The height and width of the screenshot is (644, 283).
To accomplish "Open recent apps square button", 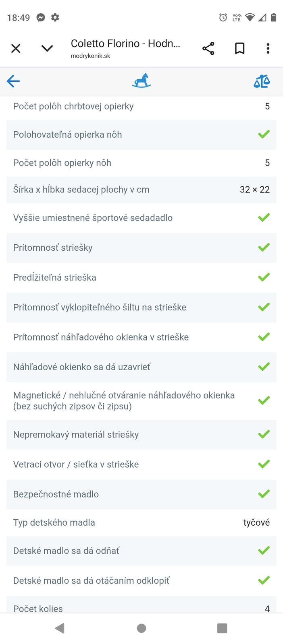I will point(222,628).
